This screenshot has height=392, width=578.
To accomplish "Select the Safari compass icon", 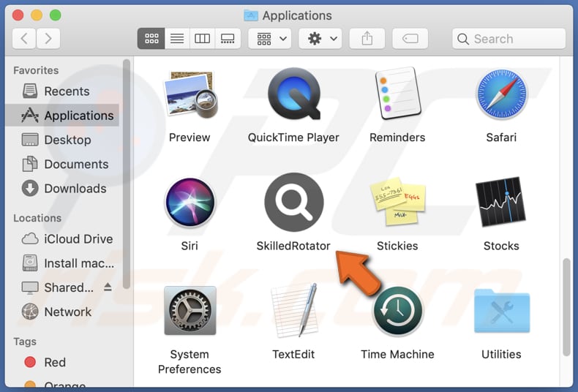I will [501, 94].
